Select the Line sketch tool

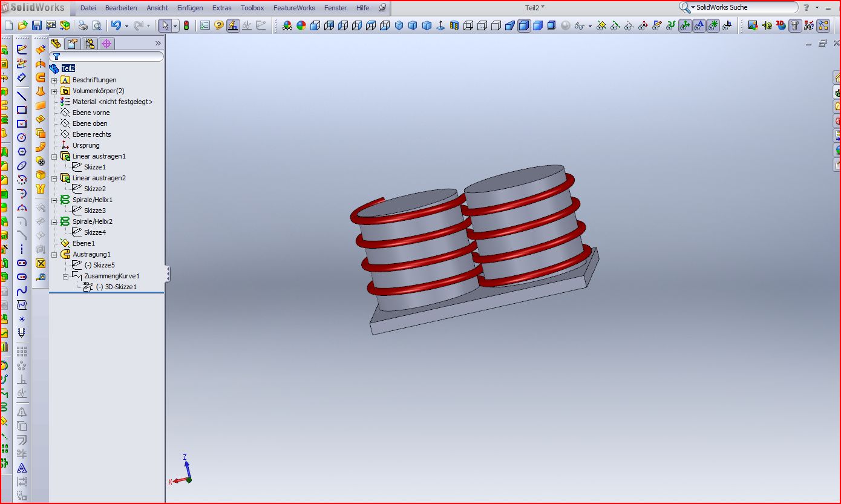22,96
